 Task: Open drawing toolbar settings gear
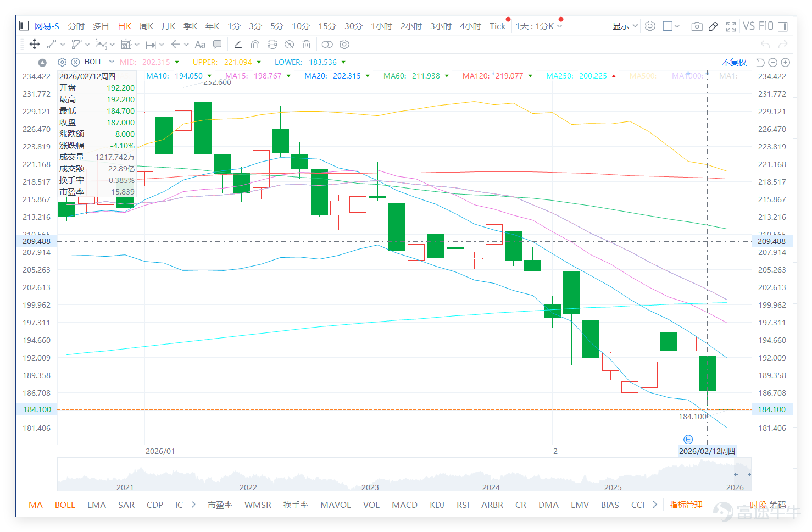coord(344,45)
